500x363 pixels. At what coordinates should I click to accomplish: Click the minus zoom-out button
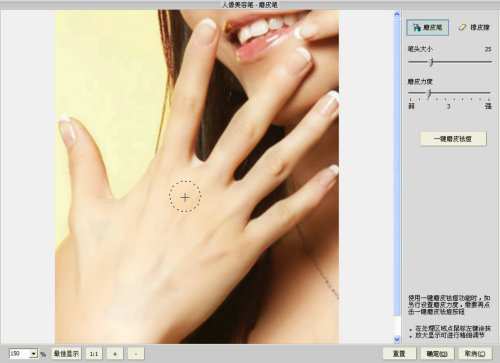(136, 354)
